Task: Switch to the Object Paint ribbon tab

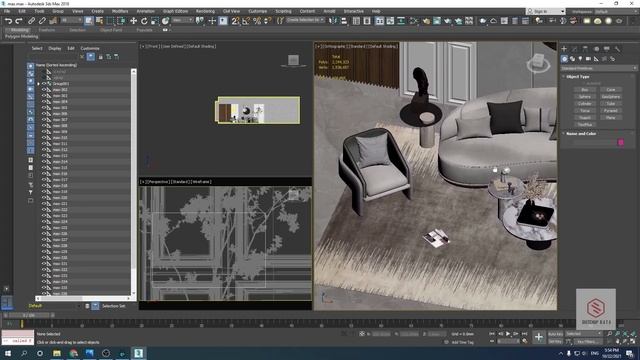Action: [111, 30]
